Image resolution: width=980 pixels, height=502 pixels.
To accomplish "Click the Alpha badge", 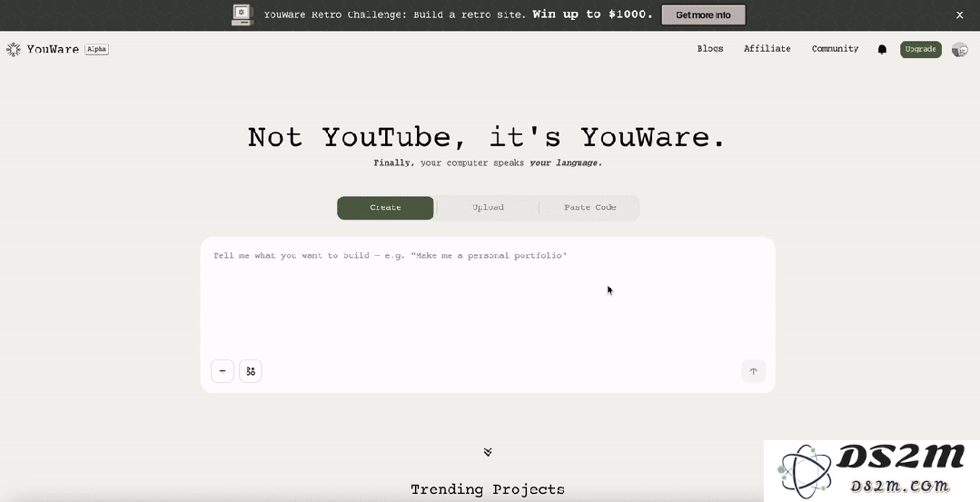I will (97, 49).
